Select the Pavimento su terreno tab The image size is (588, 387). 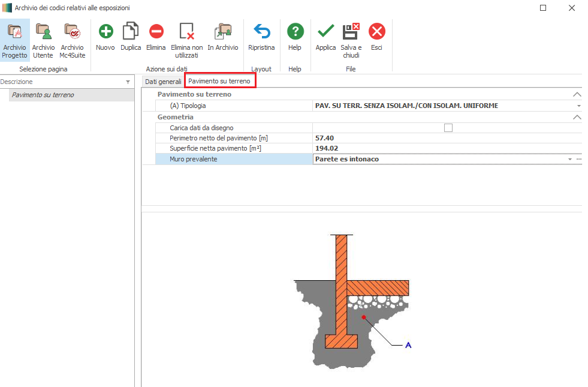[x=219, y=81]
